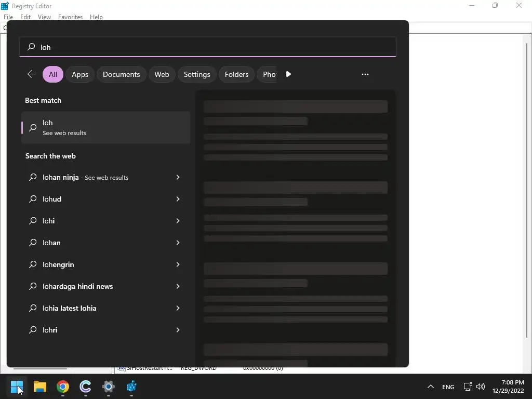The height and width of the screenshot is (399, 532).
Task: Open the Edit menu in Registry Editor
Action: 25,17
